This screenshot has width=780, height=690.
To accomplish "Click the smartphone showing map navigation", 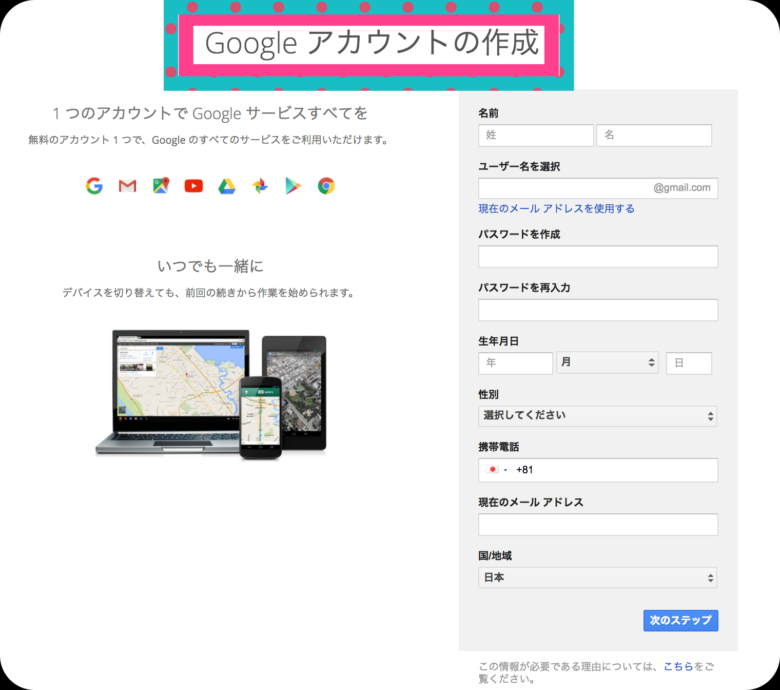I will coord(261,418).
